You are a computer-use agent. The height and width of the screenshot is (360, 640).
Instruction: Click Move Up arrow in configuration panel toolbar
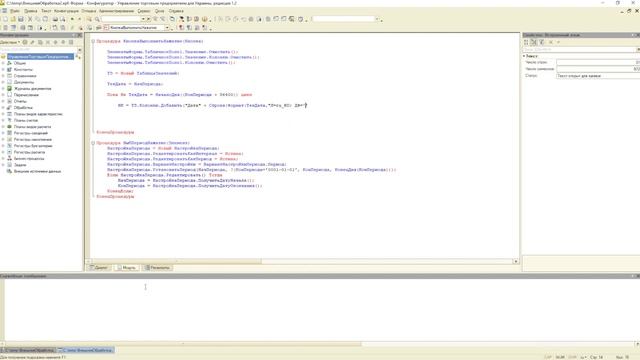(56, 42)
